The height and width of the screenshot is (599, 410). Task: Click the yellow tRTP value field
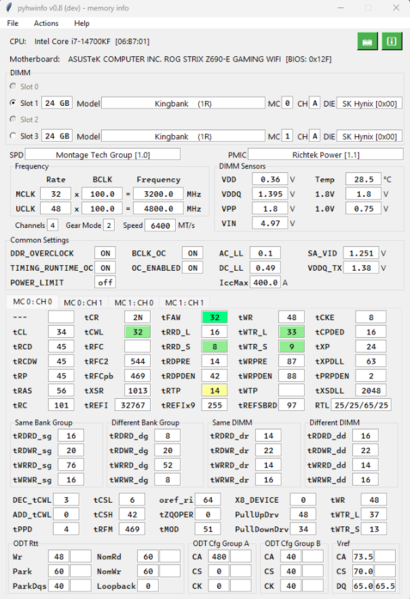coord(215,390)
